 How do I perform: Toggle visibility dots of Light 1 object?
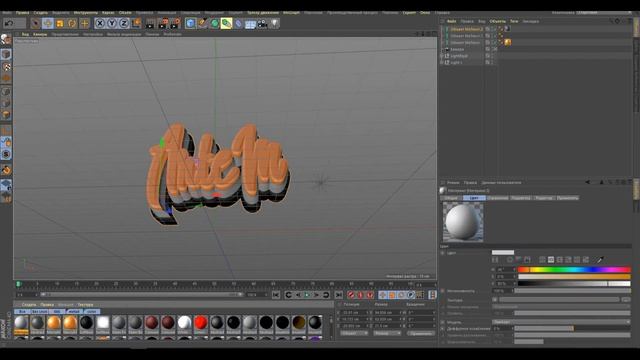click(493, 62)
